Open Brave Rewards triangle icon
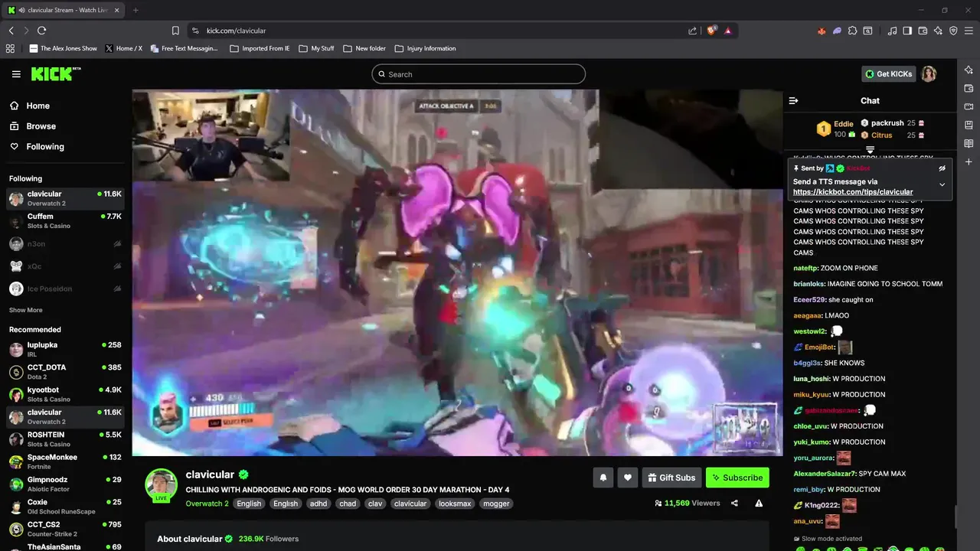 (x=727, y=31)
